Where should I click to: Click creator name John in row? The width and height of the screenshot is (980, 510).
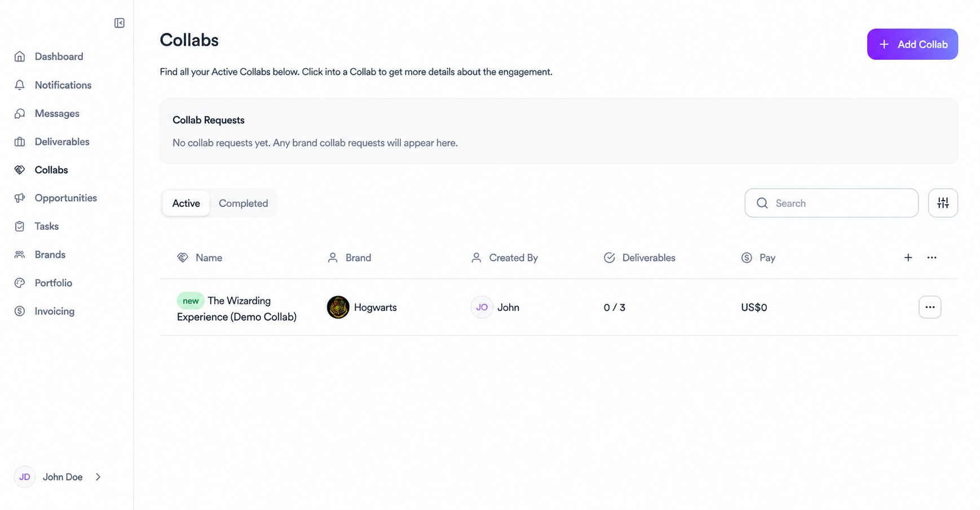pos(508,307)
